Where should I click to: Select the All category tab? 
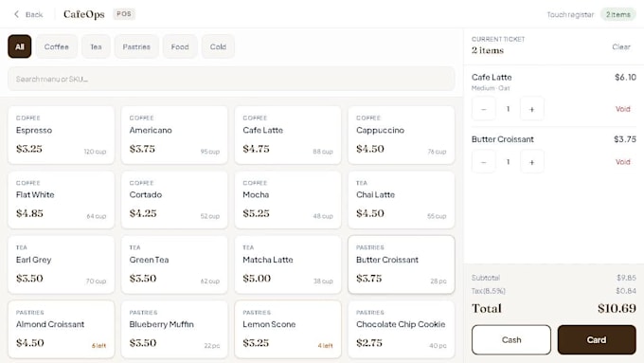(x=19, y=46)
